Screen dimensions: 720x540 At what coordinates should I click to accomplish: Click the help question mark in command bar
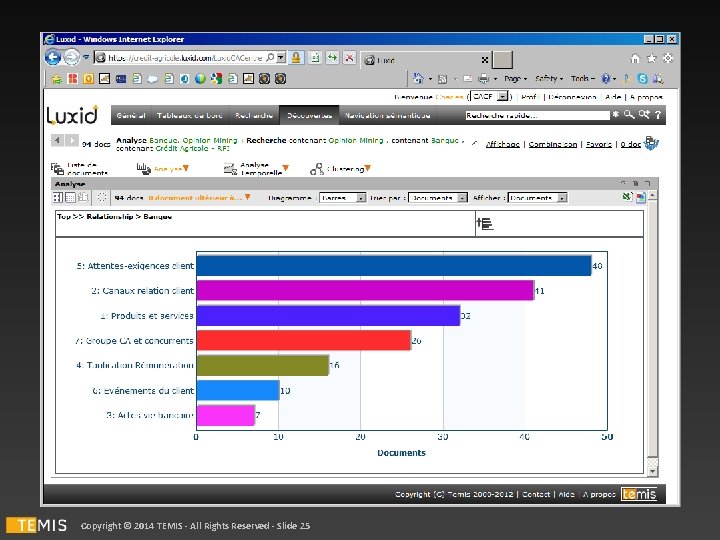606,79
